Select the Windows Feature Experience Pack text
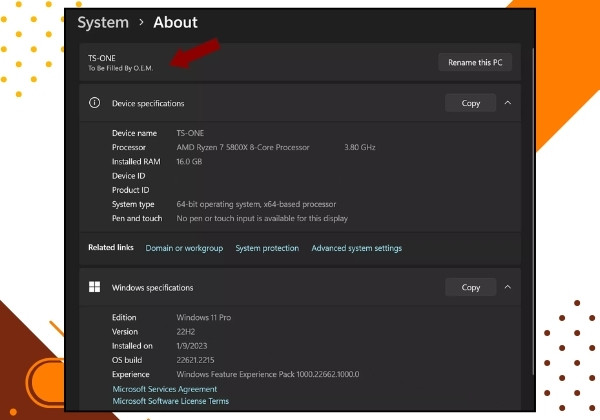The height and width of the screenshot is (420, 600). tap(268, 374)
